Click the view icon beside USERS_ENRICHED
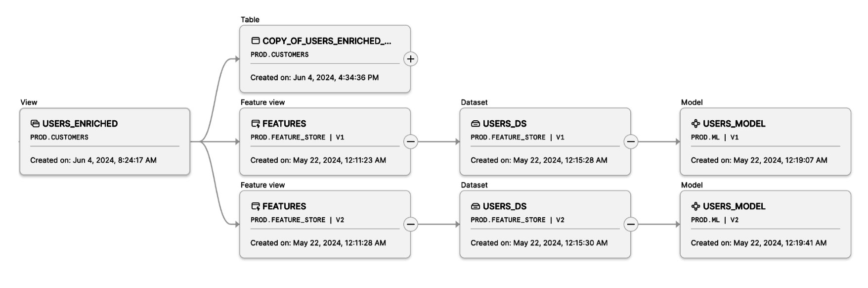Screen dimensions: 868x288 pos(35,124)
